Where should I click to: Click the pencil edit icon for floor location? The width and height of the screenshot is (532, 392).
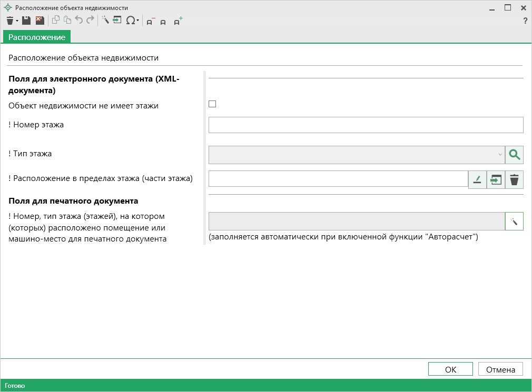pyautogui.click(x=477, y=180)
